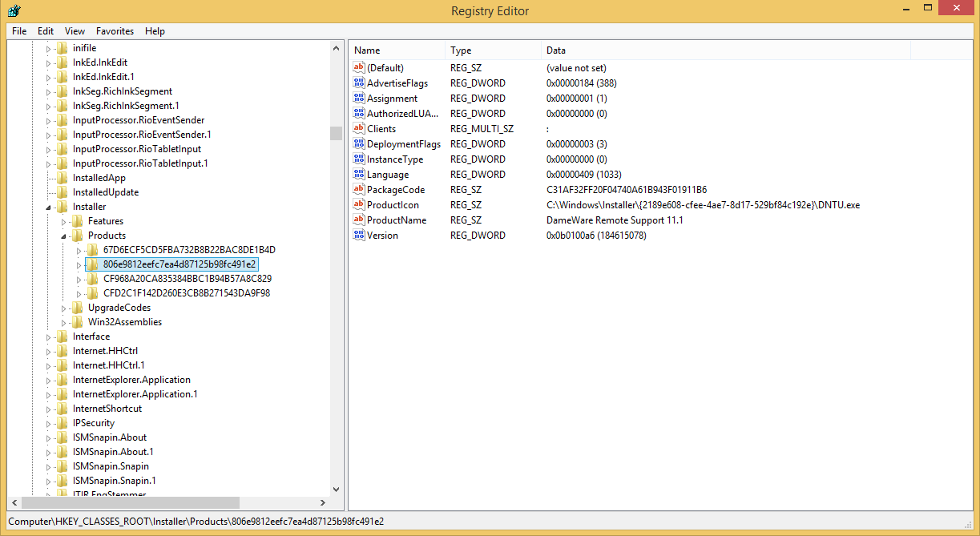The width and height of the screenshot is (980, 536).
Task: Expand the Win32Assemblies tree node
Action: pos(64,322)
